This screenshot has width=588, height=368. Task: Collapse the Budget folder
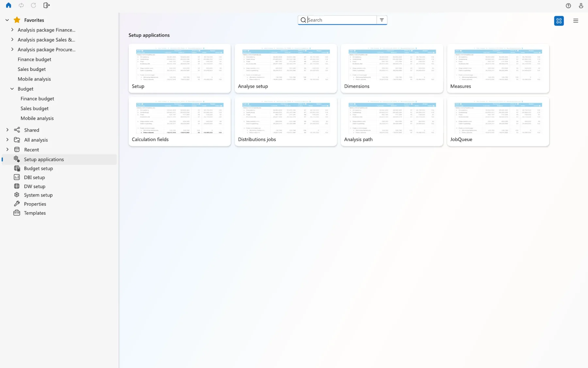point(12,89)
